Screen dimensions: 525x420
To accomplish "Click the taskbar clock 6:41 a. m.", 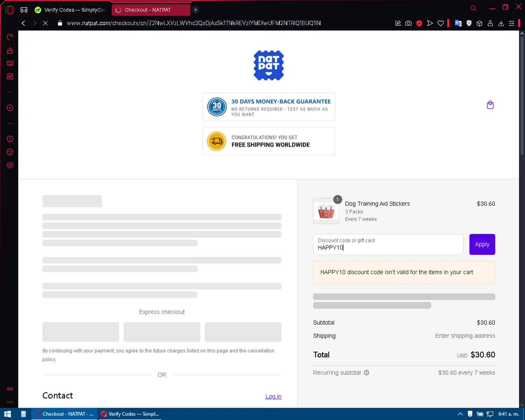I will [509, 414].
